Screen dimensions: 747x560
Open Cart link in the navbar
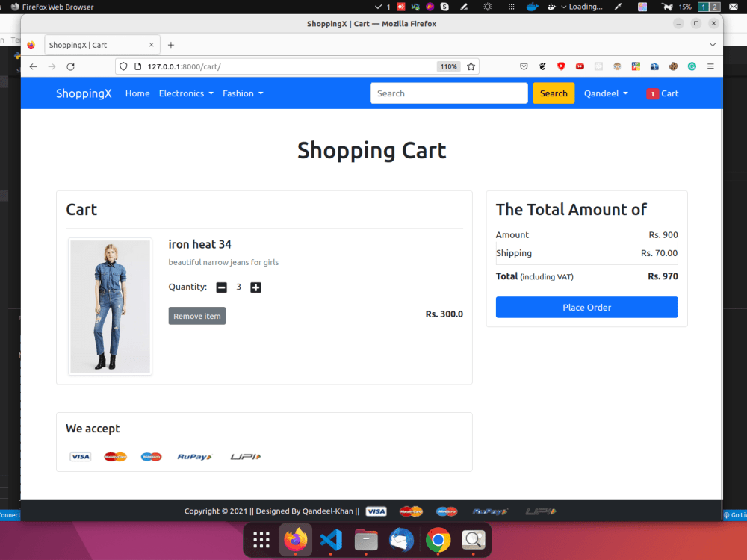pyautogui.click(x=662, y=93)
